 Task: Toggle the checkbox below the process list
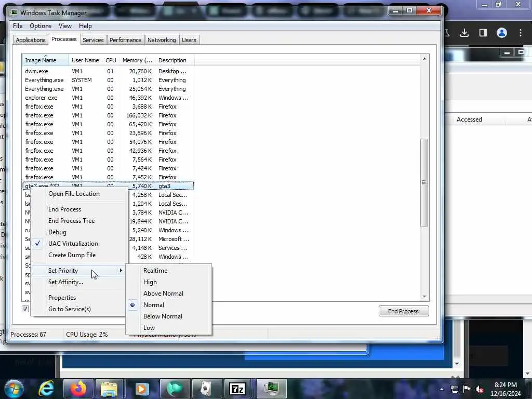pyautogui.click(x=25, y=309)
